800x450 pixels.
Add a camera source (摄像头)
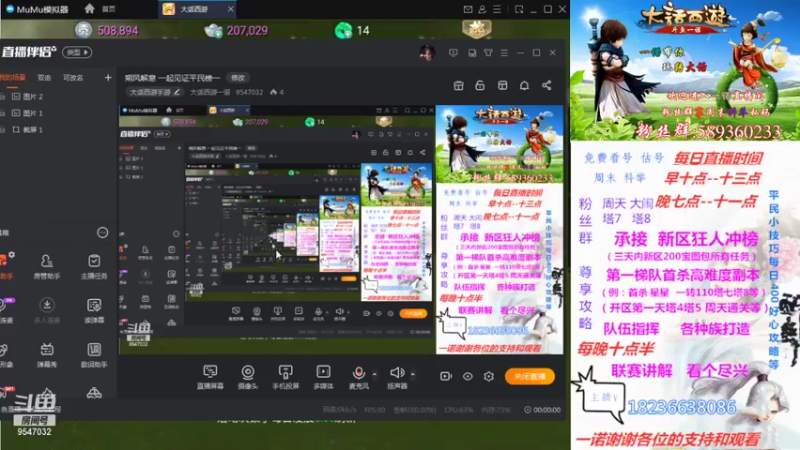click(x=248, y=377)
